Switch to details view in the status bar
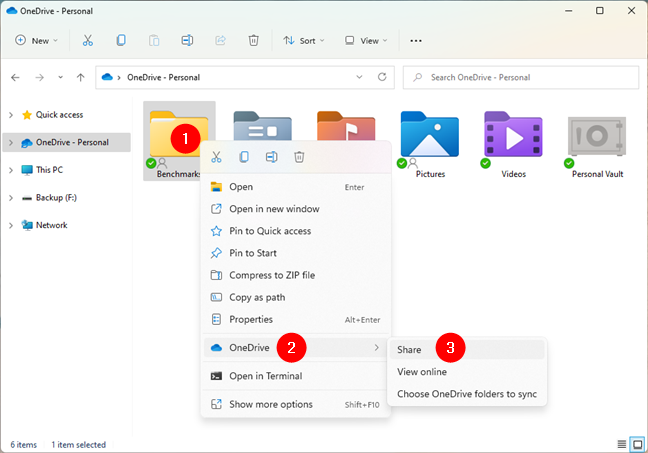The image size is (648, 453). [622, 444]
